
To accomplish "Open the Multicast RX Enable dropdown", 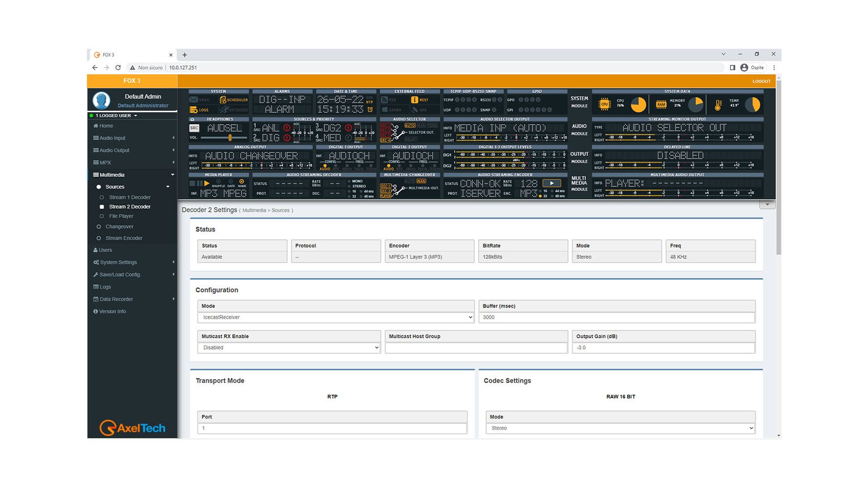I will coord(289,347).
